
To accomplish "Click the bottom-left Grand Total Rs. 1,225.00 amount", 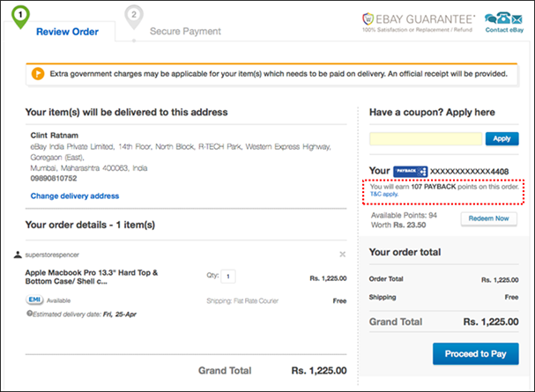I will click(x=319, y=371).
